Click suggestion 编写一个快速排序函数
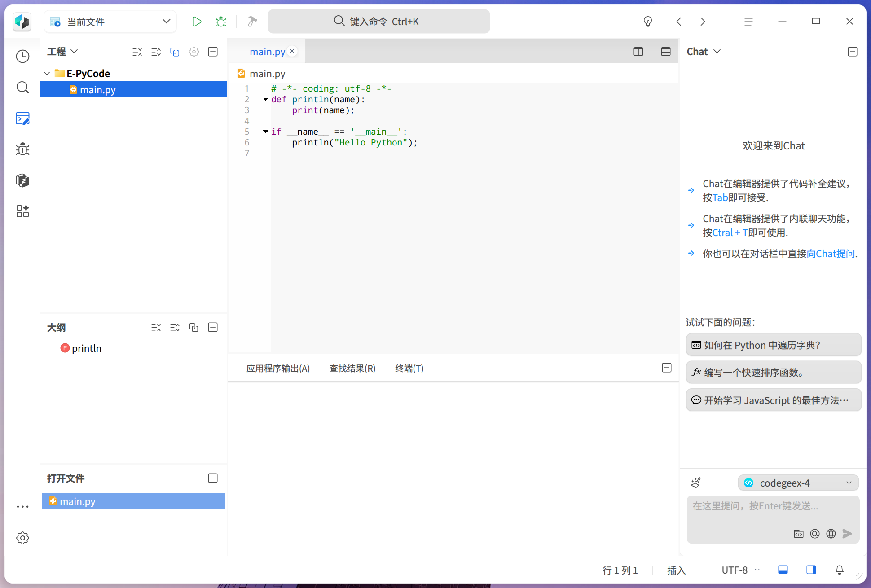Screen dimensions: 871x588 [774, 373]
